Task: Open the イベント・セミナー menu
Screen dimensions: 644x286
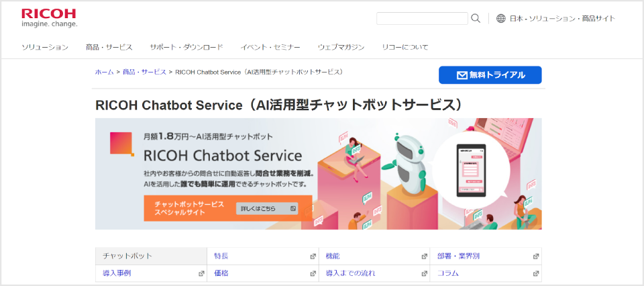Action: 270,47
